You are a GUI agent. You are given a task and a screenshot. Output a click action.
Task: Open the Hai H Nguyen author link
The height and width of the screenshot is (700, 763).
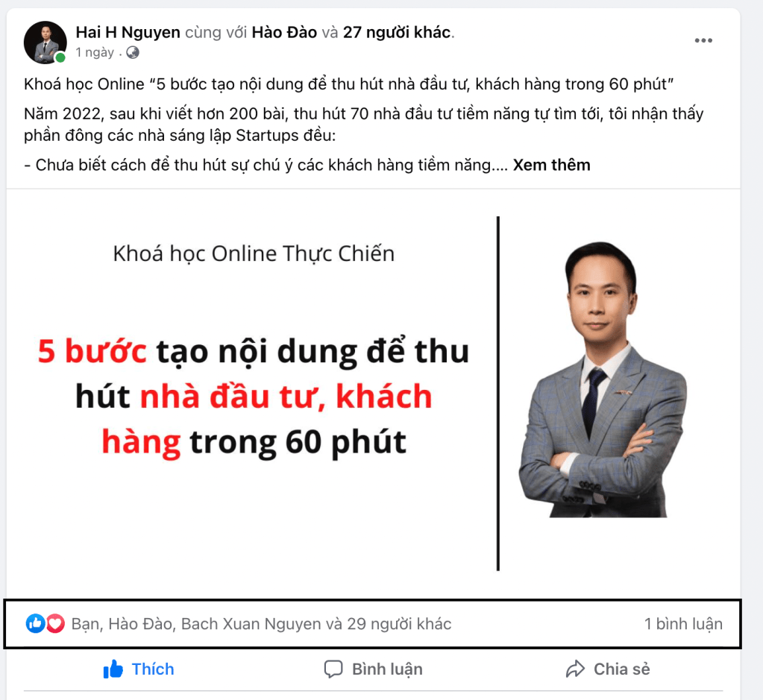point(128,32)
